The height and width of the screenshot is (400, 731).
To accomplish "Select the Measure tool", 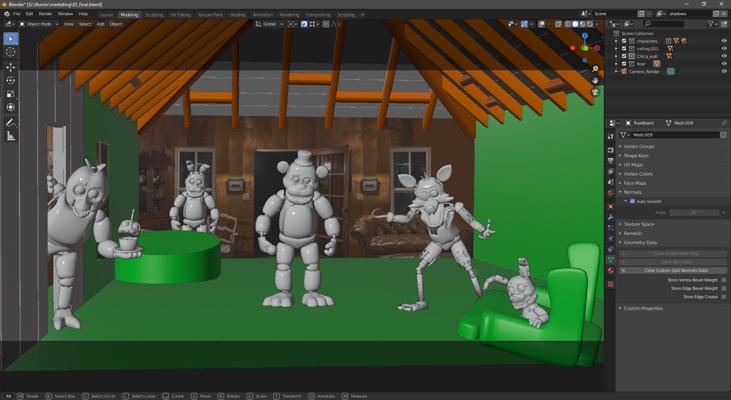I will [x=10, y=136].
